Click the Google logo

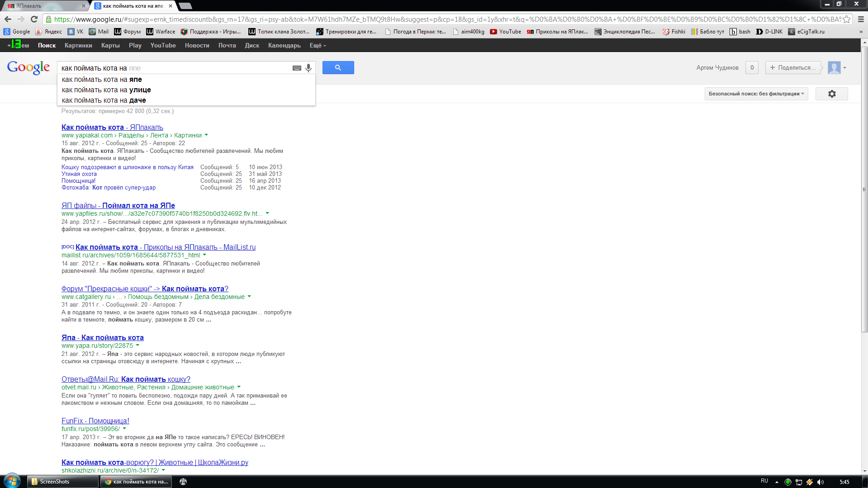click(x=28, y=67)
